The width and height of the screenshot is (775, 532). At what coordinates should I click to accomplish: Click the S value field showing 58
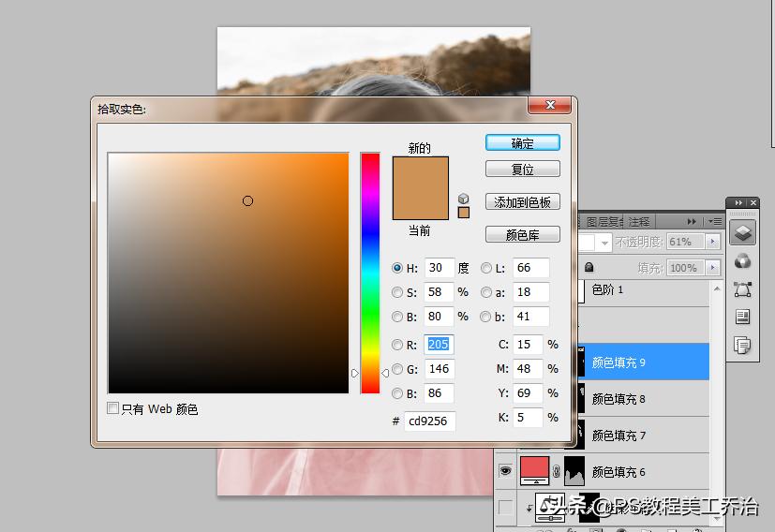439,292
